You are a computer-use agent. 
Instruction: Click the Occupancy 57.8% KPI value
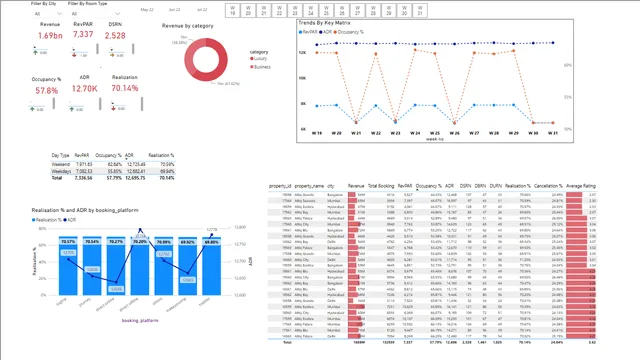click(47, 91)
